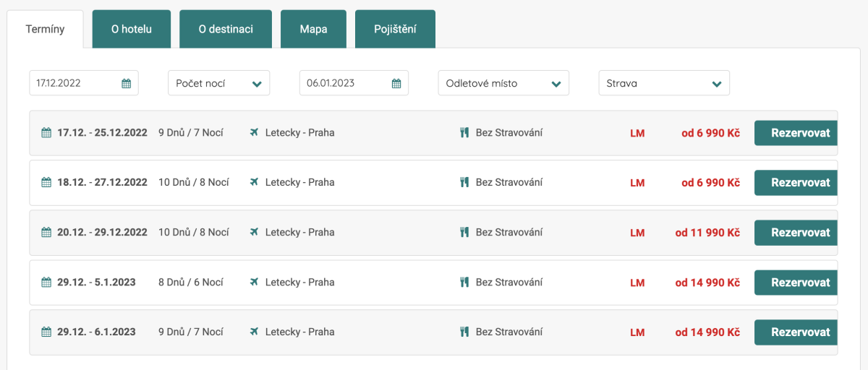Viewport: 868px width, 370px height.
Task: Click airplane icon in 29.12. - 6.1.2023 row
Action: click(x=254, y=332)
